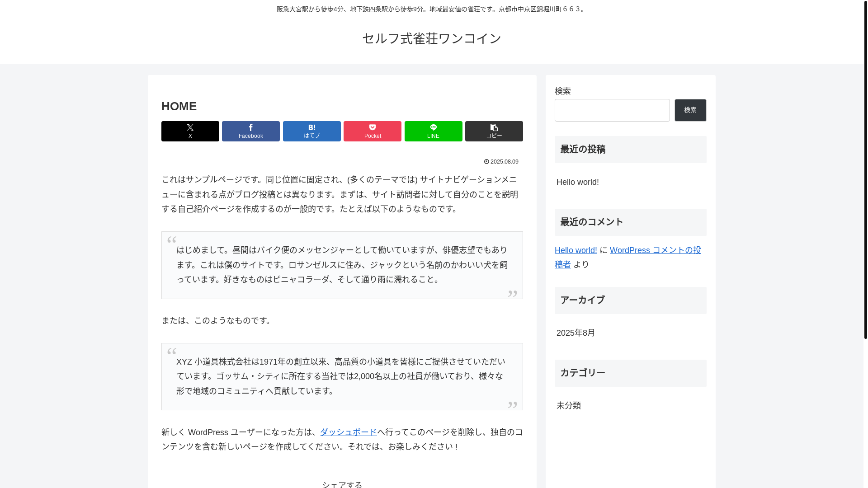
Task: Share via Hatena Bookmark button
Action: [x=312, y=131]
